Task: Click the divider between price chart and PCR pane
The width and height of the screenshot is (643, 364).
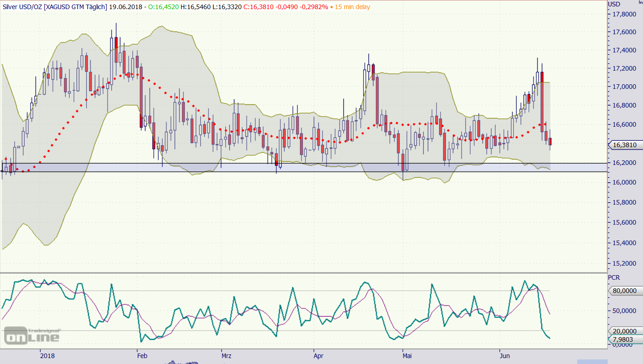Action: pos(303,273)
